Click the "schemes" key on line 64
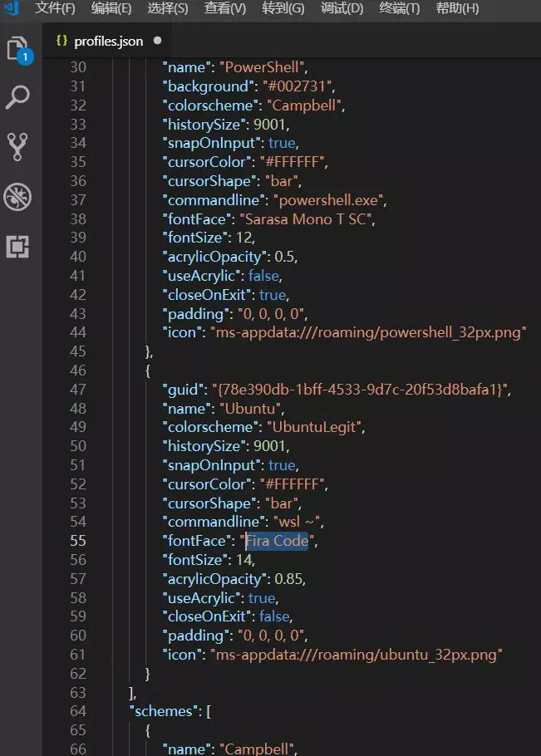Image resolution: width=541 pixels, height=756 pixels. [163, 711]
